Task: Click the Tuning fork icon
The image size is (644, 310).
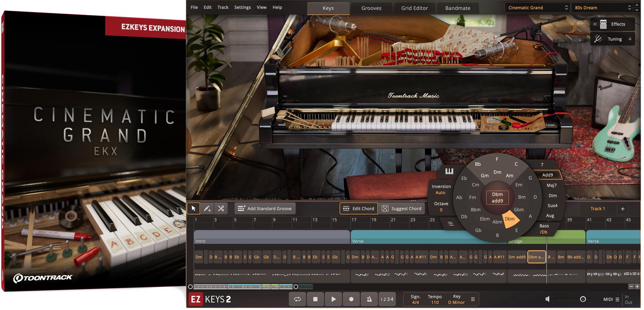Action: [598, 39]
